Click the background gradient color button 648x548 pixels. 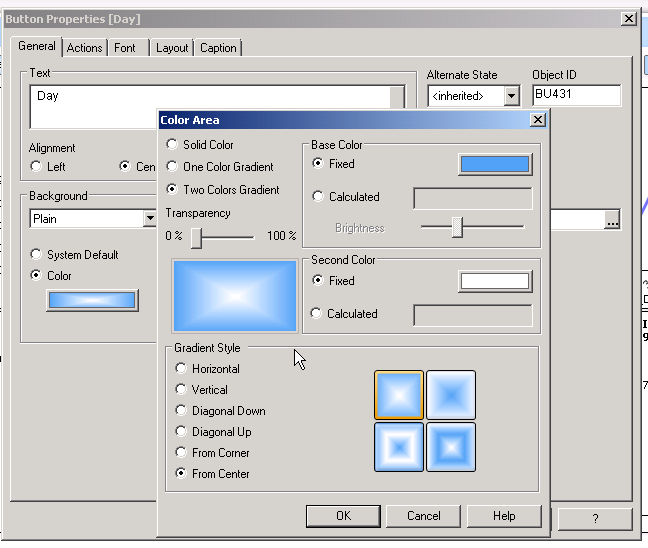92,300
